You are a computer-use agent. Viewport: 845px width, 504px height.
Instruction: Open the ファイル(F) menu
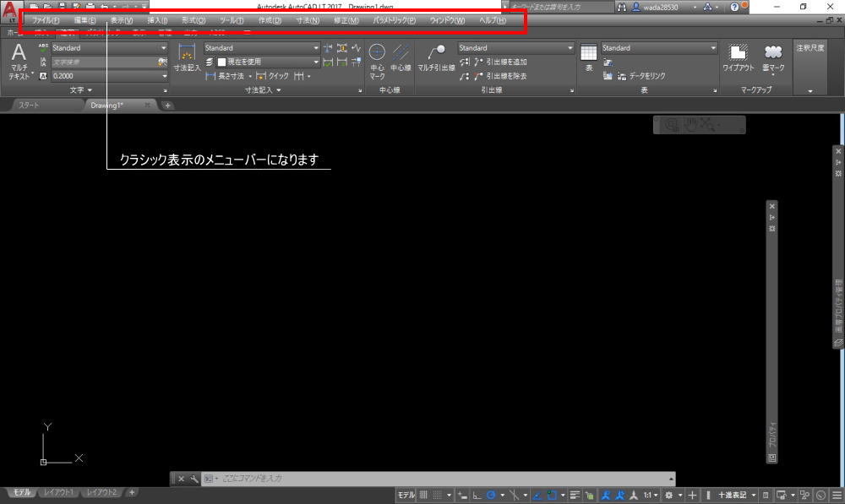46,20
